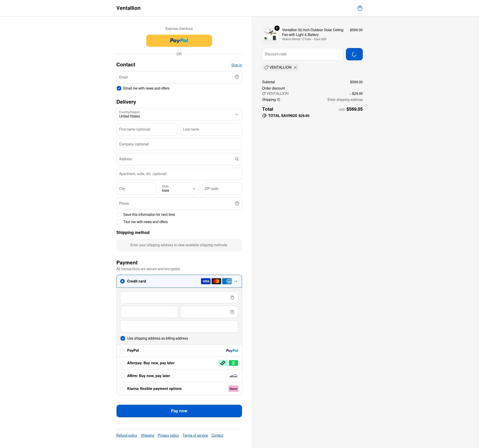Open the Country/Region dropdown
The width and height of the screenshot is (483, 448).
tap(179, 114)
